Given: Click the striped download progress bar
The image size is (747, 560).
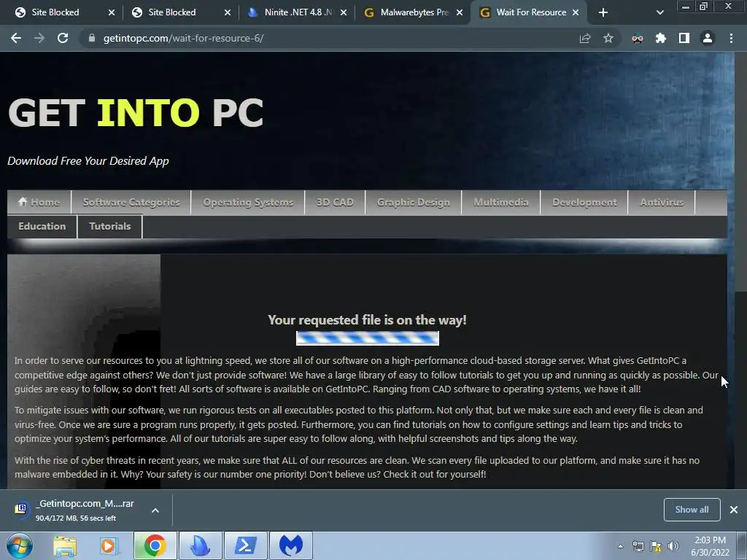Looking at the screenshot, I should (x=368, y=338).
